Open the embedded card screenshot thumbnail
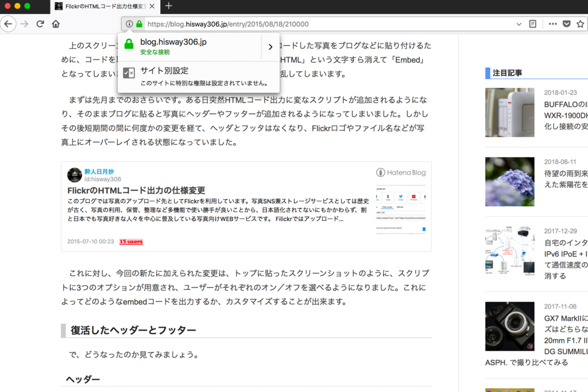Viewport: 588px width, 392px height. click(401, 209)
